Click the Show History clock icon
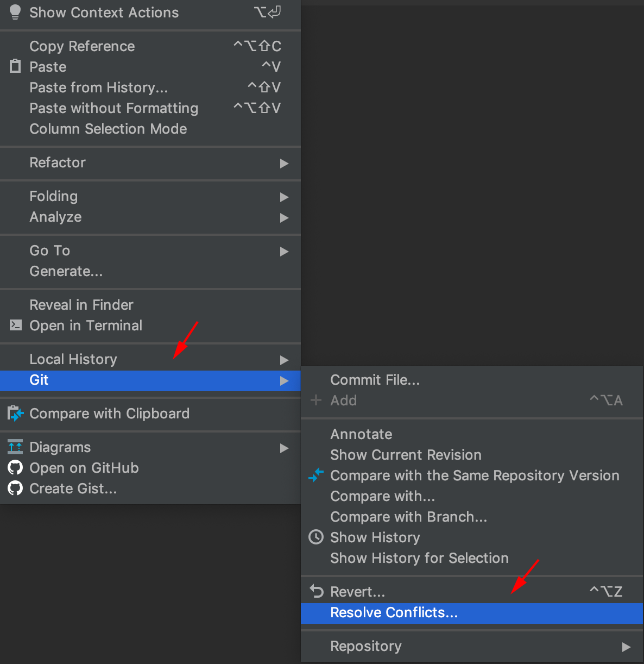This screenshot has width=644, height=664. 316,537
